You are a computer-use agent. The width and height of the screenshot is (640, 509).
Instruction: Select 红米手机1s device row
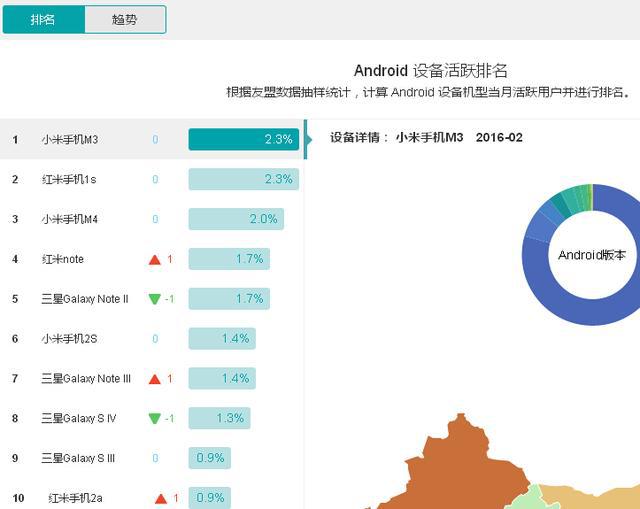152,179
